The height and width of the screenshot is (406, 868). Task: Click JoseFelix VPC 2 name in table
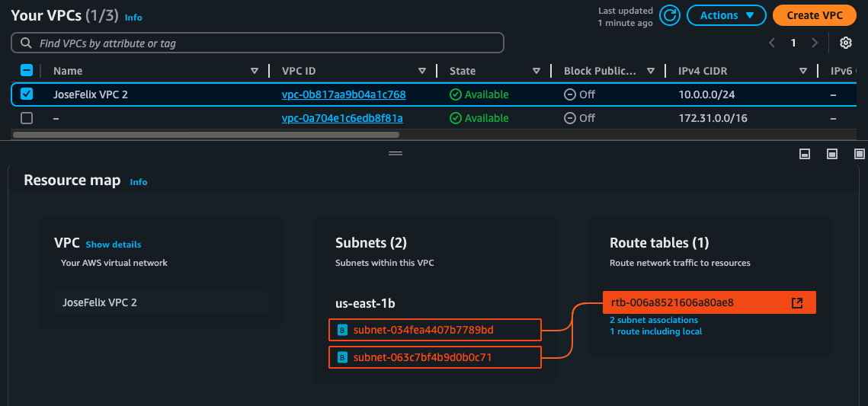click(90, 94)
